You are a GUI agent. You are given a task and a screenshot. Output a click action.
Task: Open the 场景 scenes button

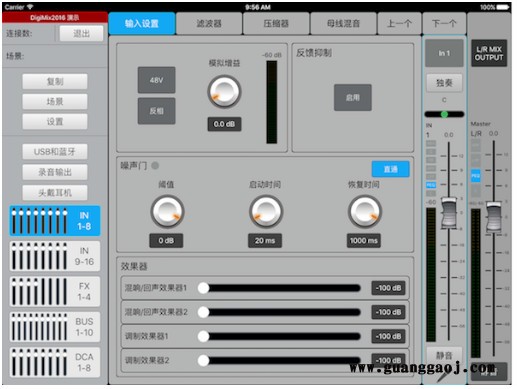[x=55, y=101]
